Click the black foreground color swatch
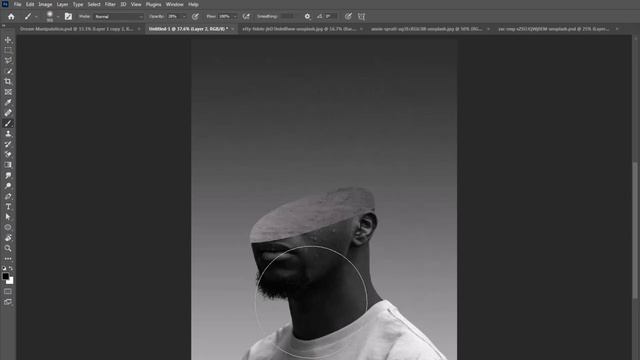The image size is (640, 360). [x=5, y=276]
